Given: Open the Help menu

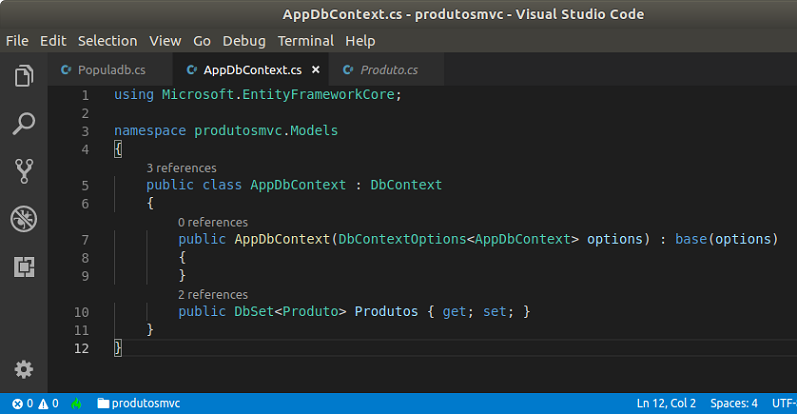Looking at the screenshot, I should coord(360,41).
